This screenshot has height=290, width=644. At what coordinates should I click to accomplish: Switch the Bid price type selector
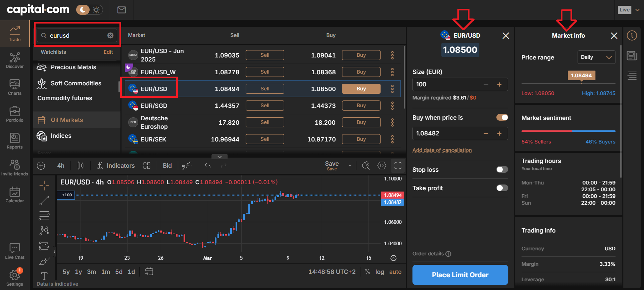coord(167,166)
